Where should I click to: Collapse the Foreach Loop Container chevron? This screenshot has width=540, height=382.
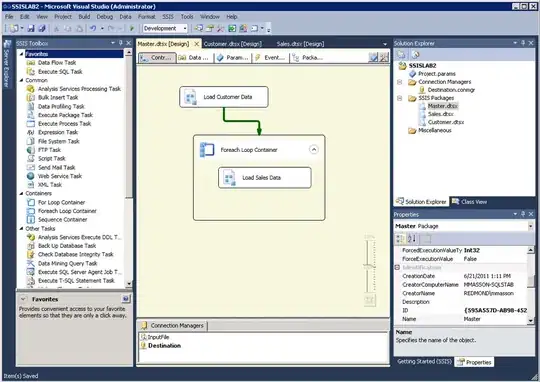313,149
